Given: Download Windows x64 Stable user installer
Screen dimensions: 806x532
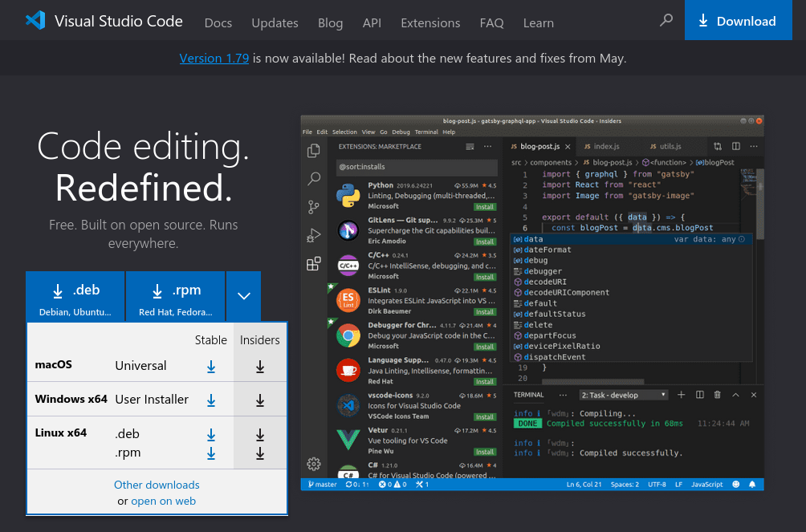Looking at the screenshot, I should (211, 400).
